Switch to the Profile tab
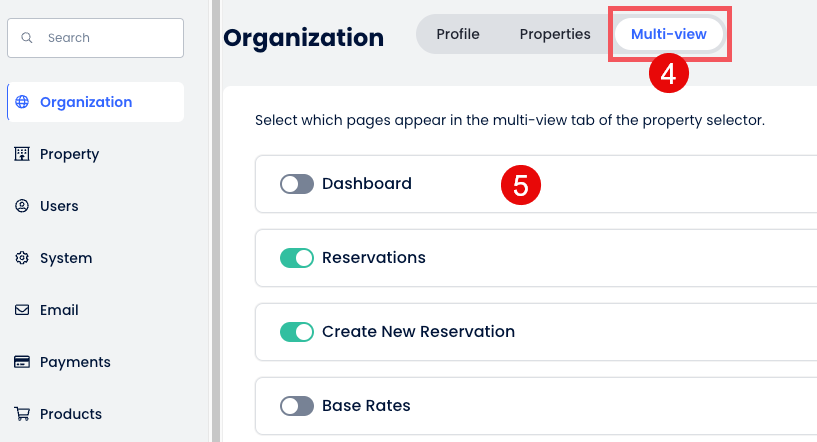Image resolution: width=817 pixels, height=442 pixels. pos(458,34)
